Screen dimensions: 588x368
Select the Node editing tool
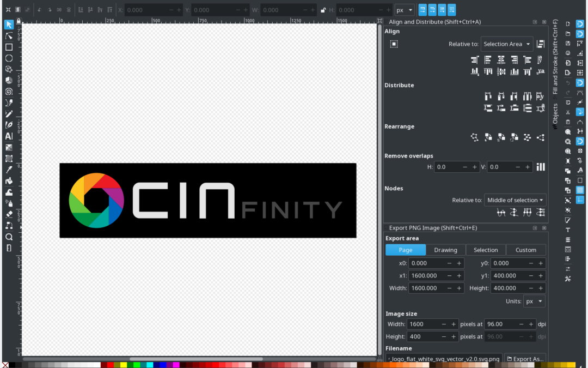coord(9,36)
